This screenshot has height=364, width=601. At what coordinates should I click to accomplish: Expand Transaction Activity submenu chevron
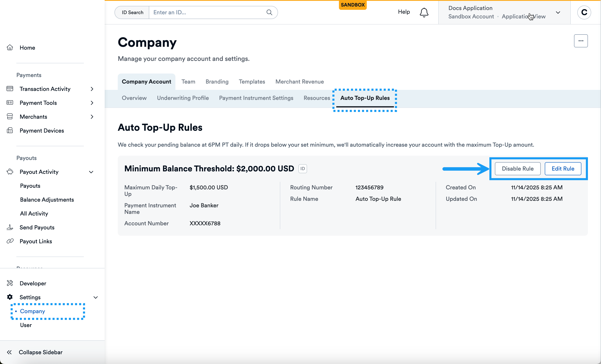[x=92, y=89]
